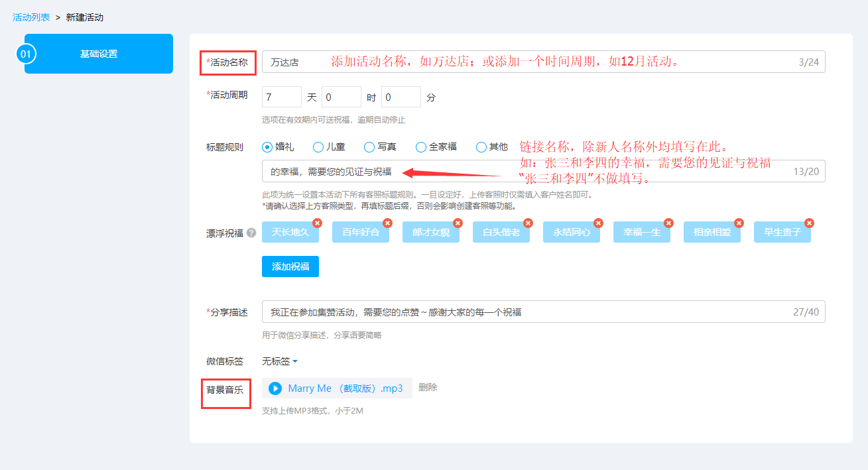Go back to 活动列表 breadcrumb
The width and height of the screenshot is (868, 470).
(31, 17)
